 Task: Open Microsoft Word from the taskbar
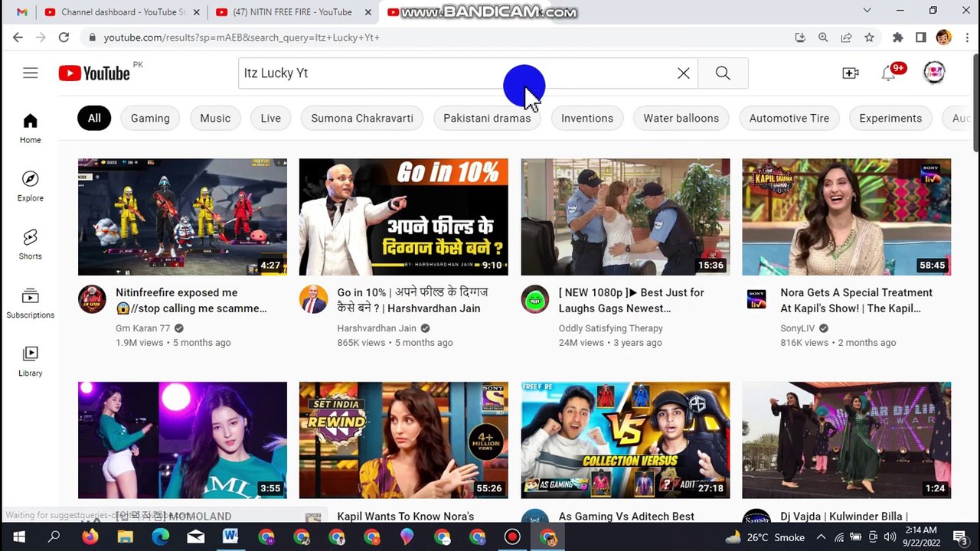point(230,537)
